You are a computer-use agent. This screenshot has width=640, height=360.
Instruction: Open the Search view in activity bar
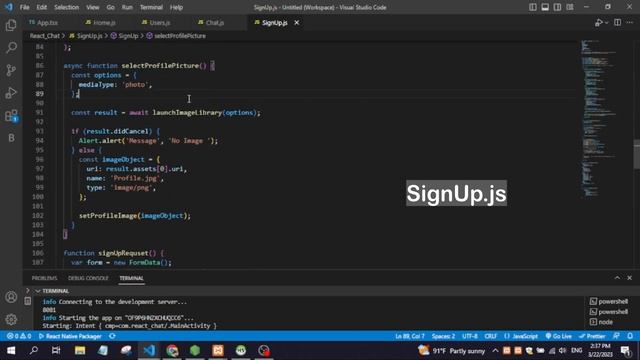point(11,48)
